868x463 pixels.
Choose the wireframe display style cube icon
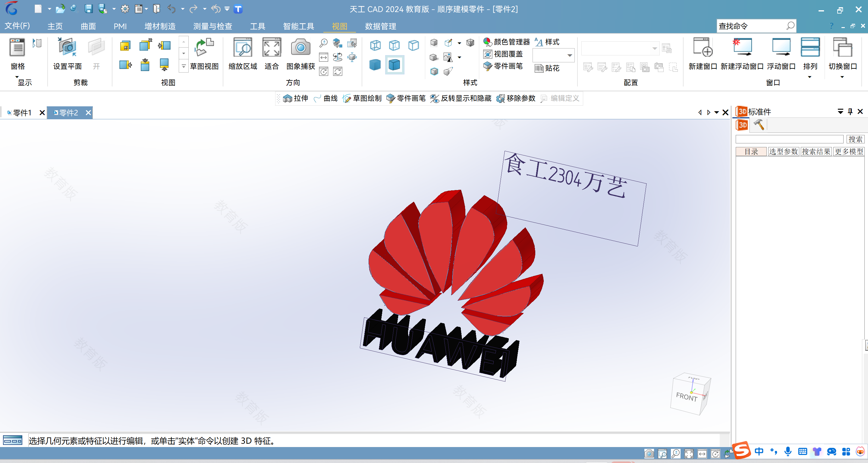(x=375, y=45)
